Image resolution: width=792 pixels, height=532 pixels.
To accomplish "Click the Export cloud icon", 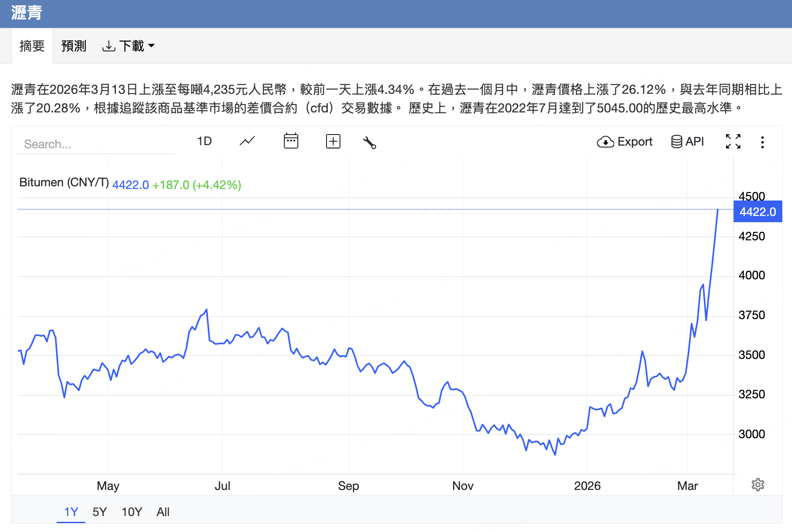I will pos(606,142).
